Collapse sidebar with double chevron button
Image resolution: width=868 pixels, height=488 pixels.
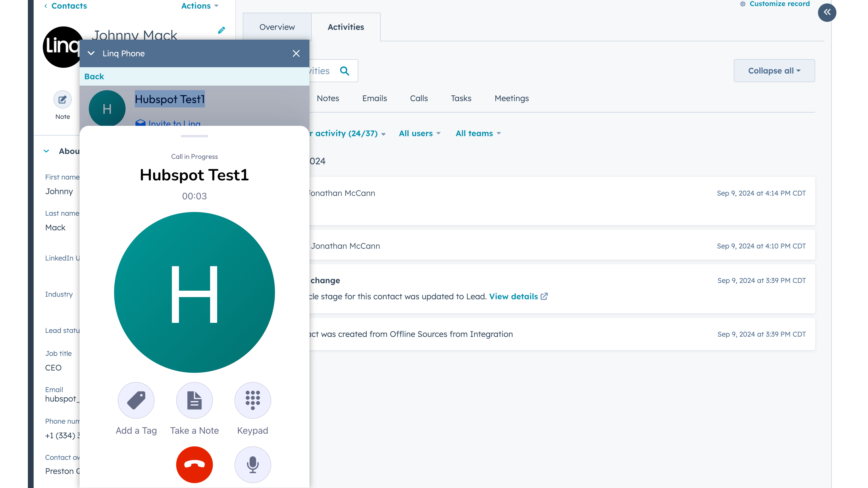827,12
